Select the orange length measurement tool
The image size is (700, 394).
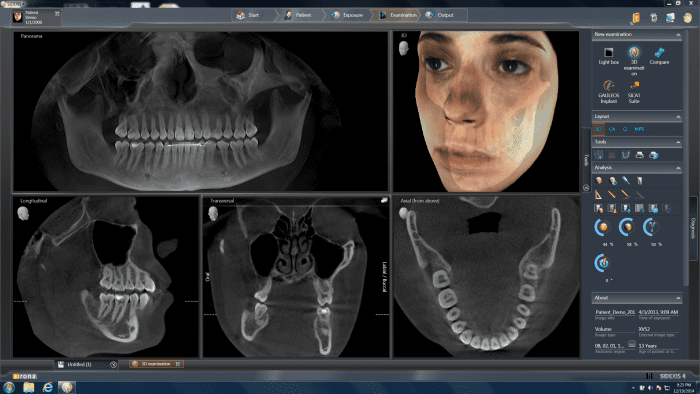pos(612,195)
